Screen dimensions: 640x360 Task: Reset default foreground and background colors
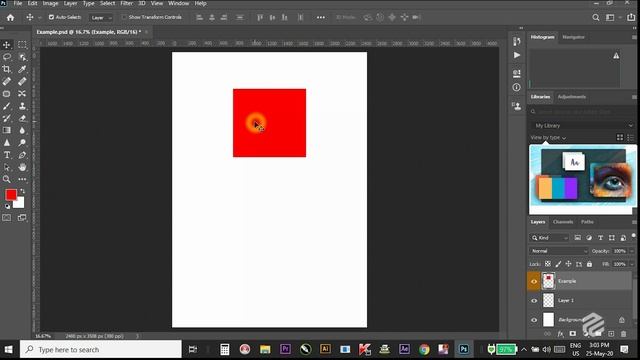point(7,206)
